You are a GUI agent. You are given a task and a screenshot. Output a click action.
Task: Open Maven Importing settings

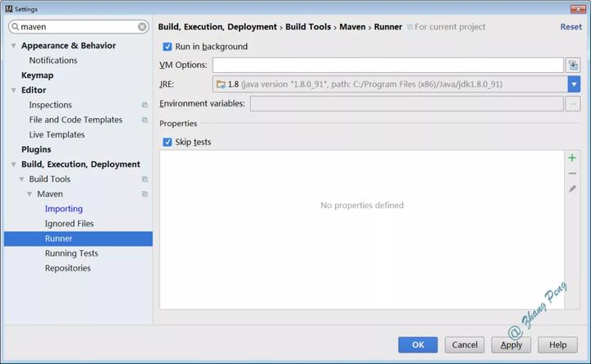(x=64, y=209)
